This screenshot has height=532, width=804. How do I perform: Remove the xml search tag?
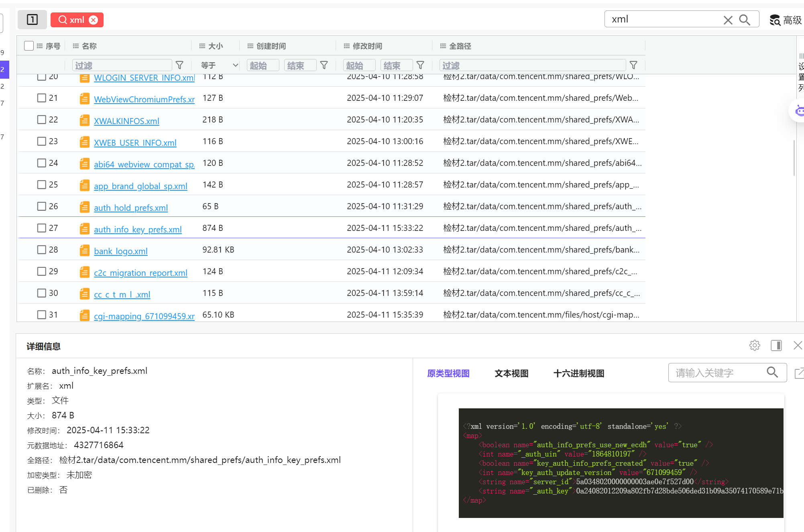pos(94,20)
